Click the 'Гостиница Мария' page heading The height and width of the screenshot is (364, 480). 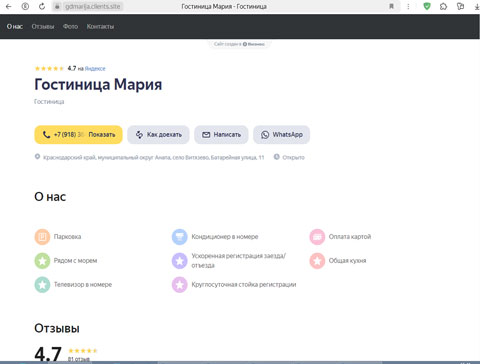98,84
